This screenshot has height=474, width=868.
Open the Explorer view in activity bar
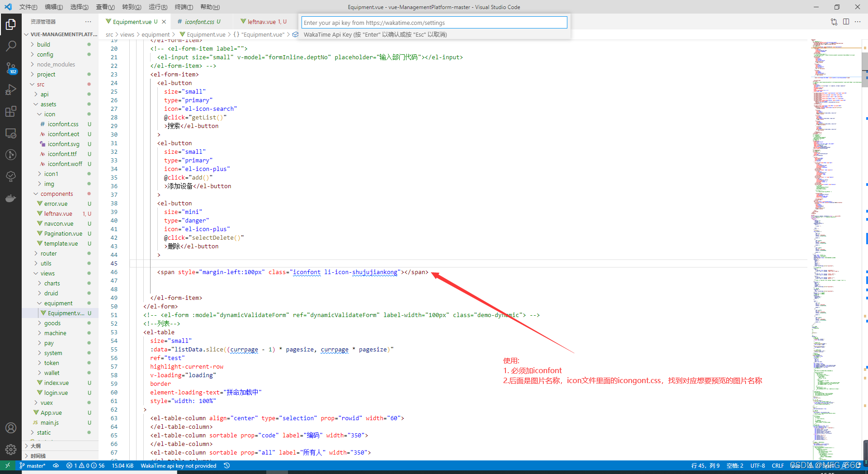click(x=11, y=24)
